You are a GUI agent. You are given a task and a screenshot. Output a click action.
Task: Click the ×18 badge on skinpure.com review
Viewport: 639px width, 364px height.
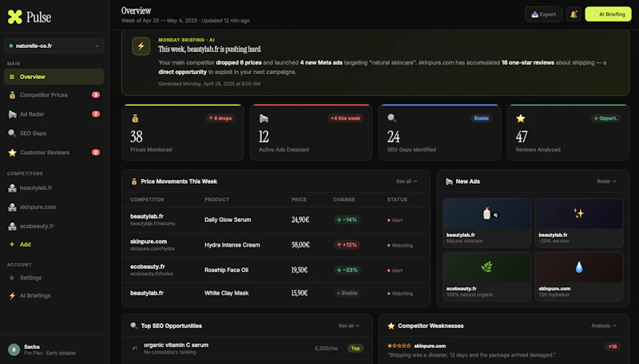(x=612, y=346)
